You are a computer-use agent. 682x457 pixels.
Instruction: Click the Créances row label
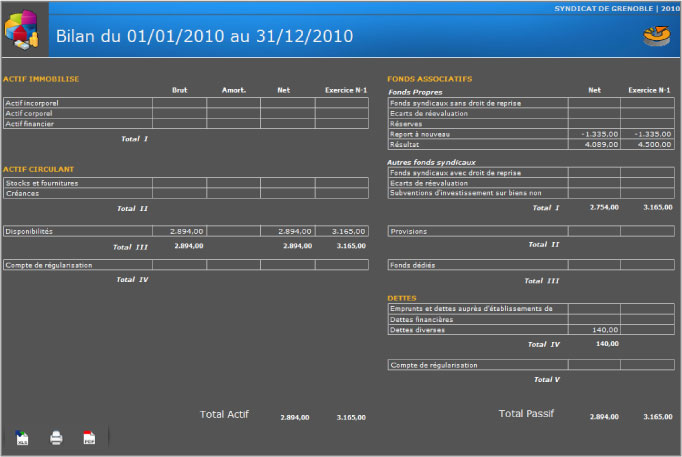click(x=77, y=193)
